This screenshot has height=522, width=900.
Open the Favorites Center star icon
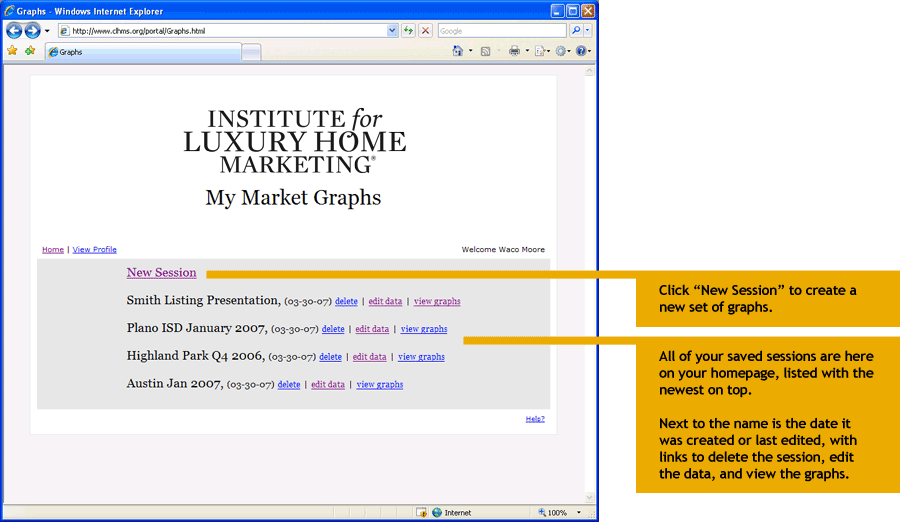point(13,51)
